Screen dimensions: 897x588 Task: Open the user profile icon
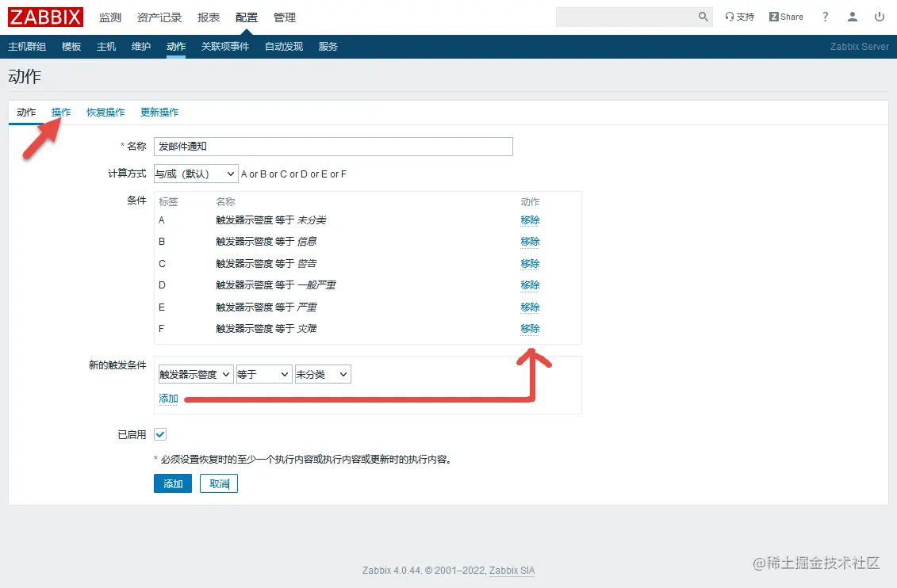852,17
